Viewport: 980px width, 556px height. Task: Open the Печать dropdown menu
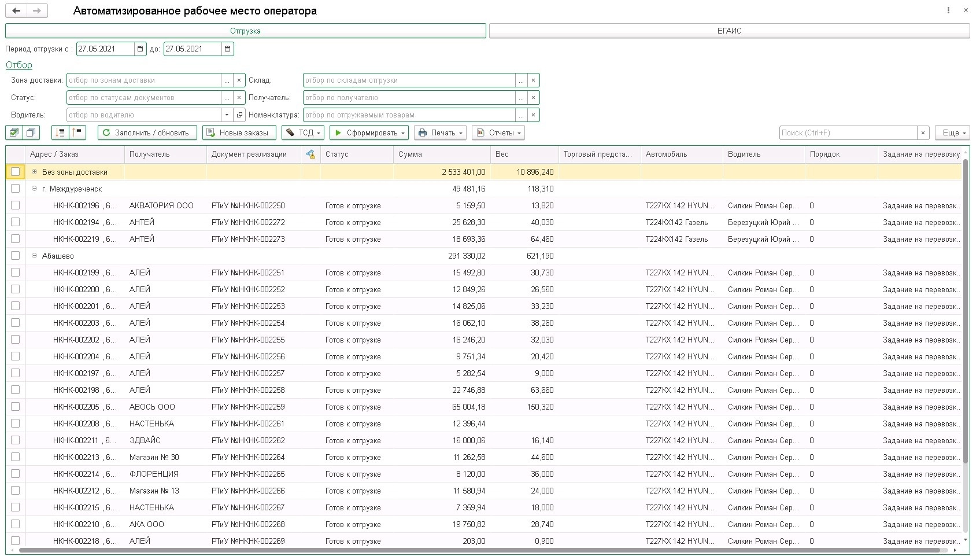pyautogui.click(x=442, y=132)
